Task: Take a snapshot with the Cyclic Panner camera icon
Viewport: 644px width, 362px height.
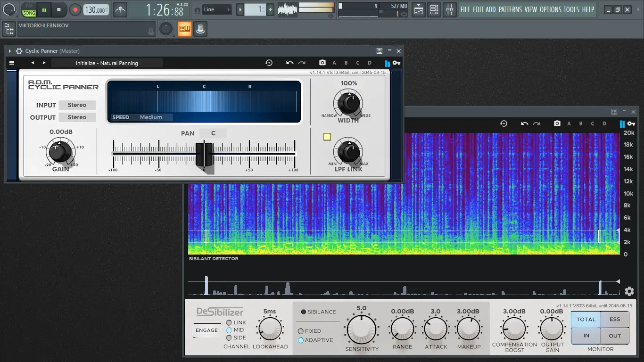Action: click(x=322, y=63)
